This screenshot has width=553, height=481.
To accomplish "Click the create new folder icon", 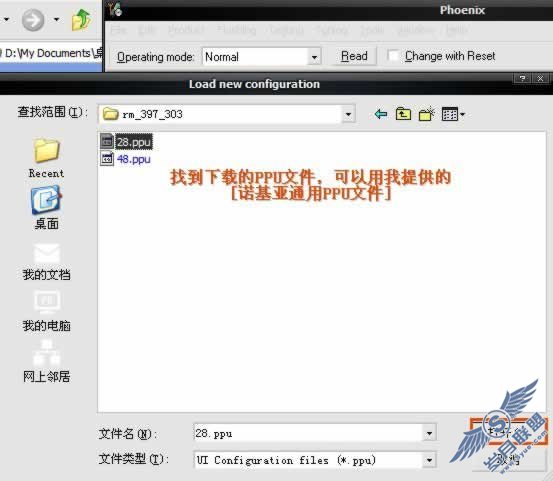I will coord(426,114).
